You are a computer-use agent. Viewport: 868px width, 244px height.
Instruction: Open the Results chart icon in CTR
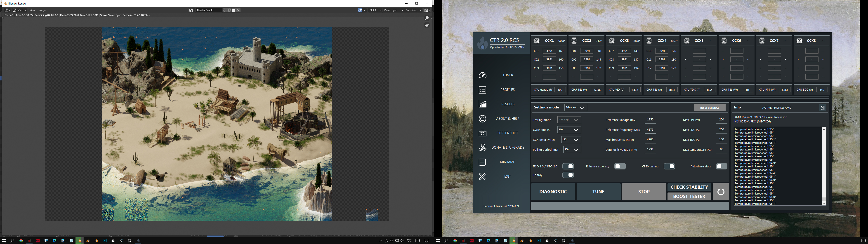coord(483,104)
